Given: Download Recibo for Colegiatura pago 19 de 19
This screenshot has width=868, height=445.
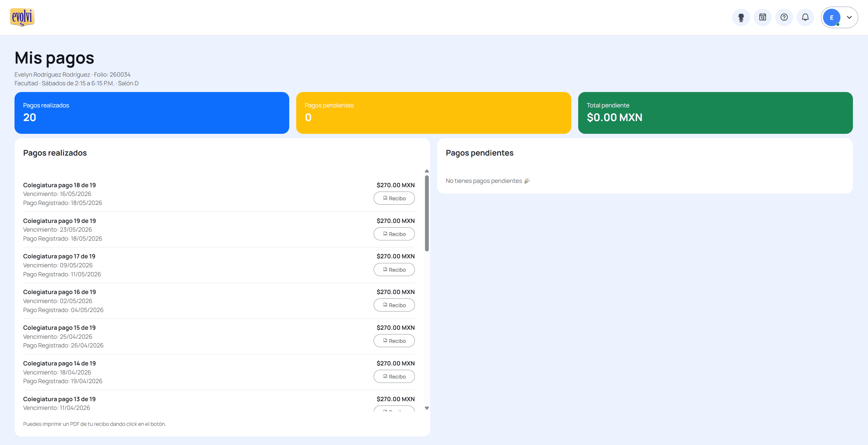Looking at the screenshot, I should pos(394,234).
